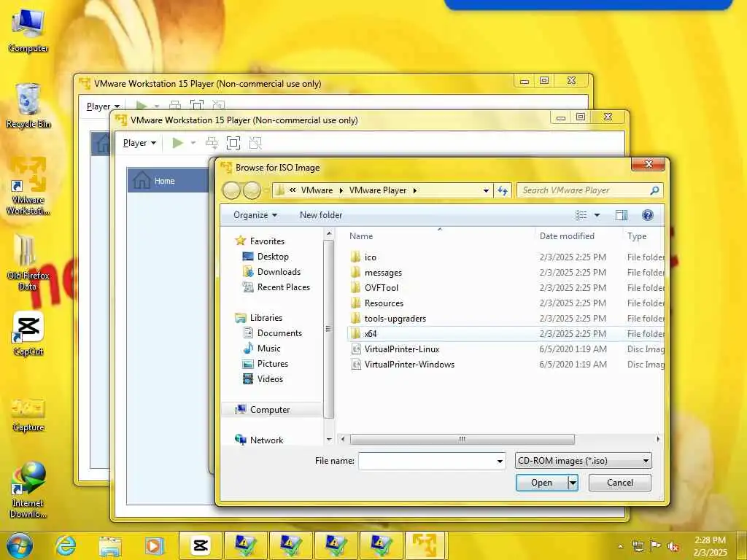This screenshot has width=747, height=560.
Task: Click the CapCut desktop shortcut
Action: point(28,333)
